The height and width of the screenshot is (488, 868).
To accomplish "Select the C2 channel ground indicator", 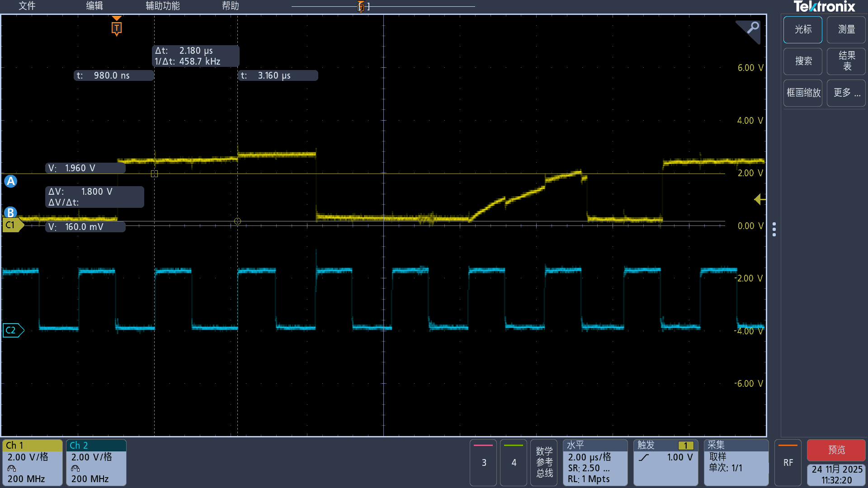I will (x=12, y=330).
